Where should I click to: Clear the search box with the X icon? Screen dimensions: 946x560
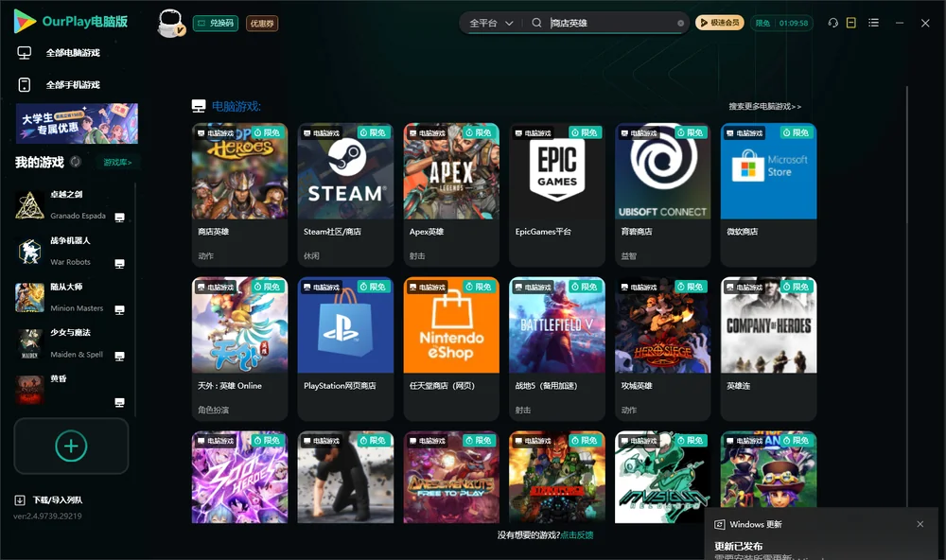680,23
